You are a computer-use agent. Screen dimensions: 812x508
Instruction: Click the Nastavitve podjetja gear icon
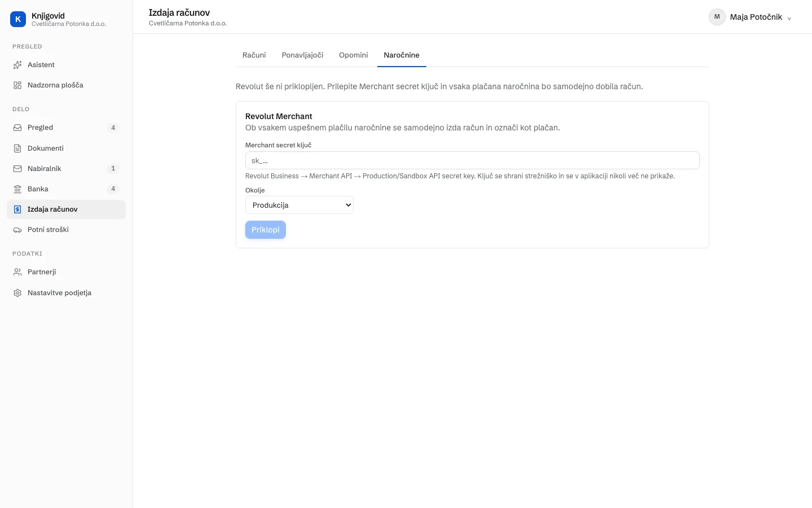17,293
